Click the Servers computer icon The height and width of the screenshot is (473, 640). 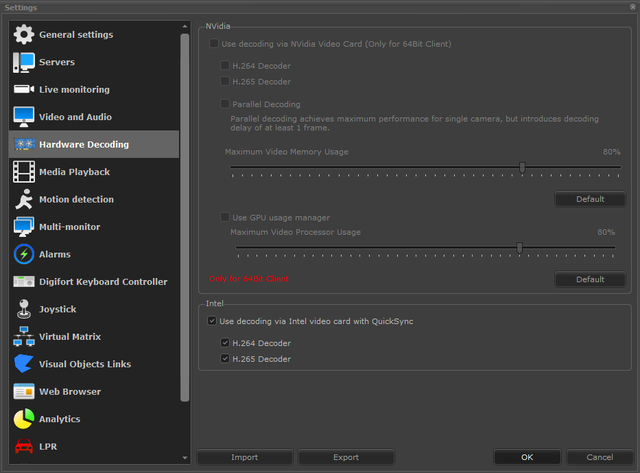point(24,62)
